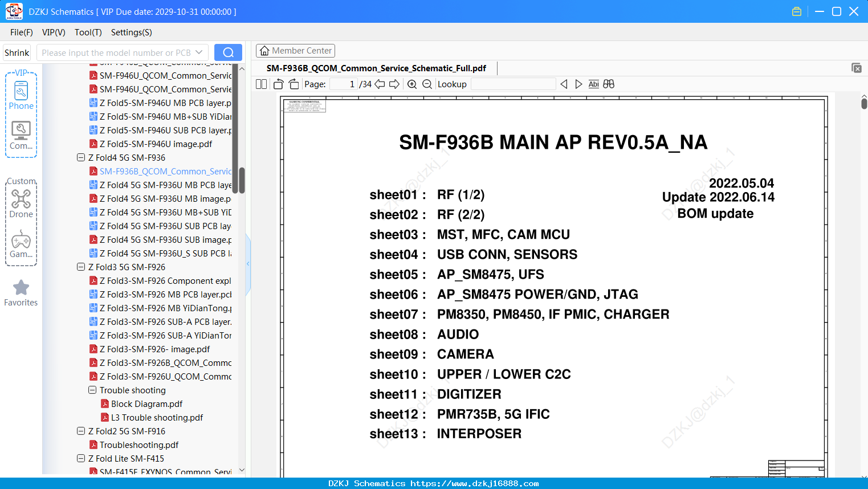Viewport: 868px width, 489px height.
Task: Click the Lookup text field
Action: (x=513, y=84)
